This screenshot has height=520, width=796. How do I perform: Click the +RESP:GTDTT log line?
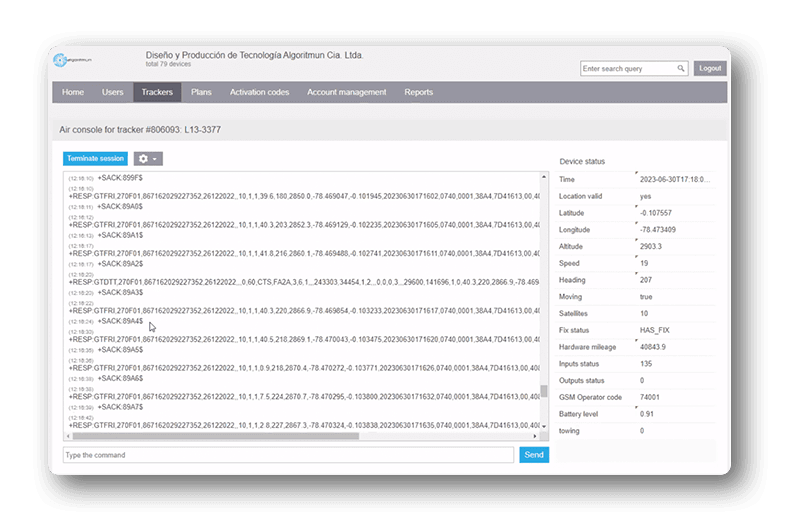304,282
